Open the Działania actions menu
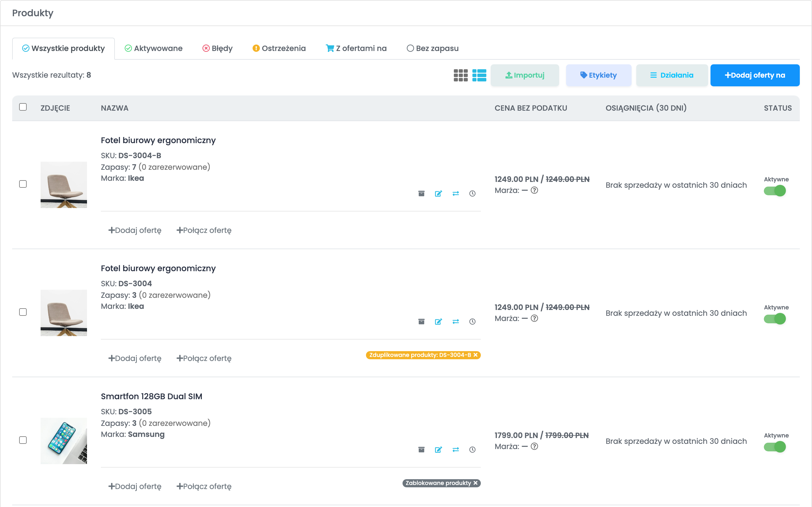 pyautogui.click(x=672, y=75)
